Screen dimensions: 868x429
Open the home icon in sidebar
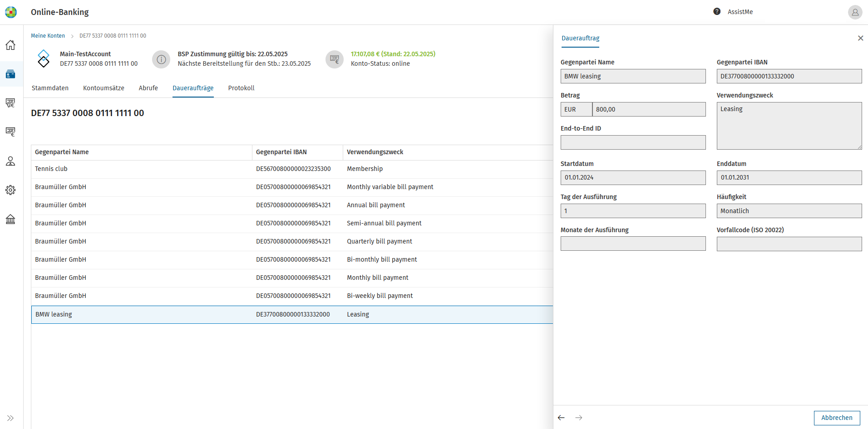point(10,45)
